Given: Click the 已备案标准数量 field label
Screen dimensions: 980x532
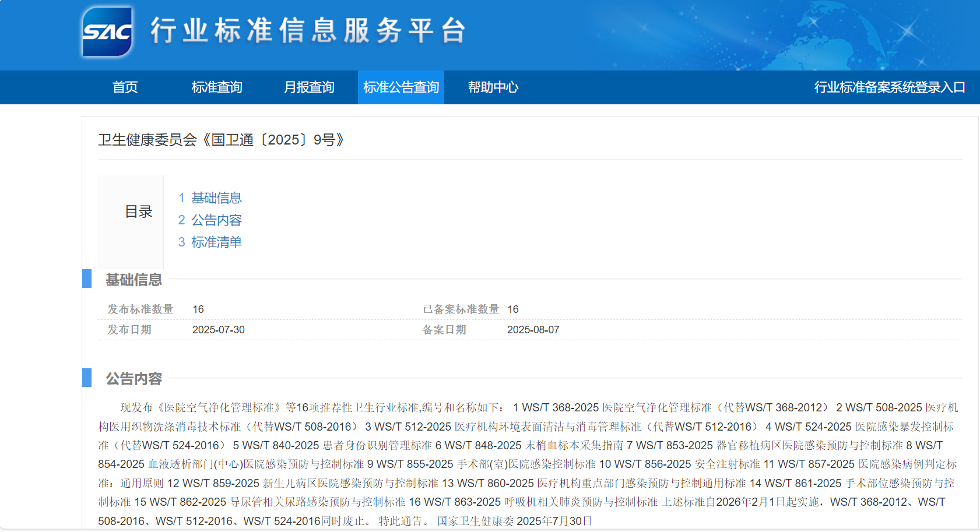Looking at the screenshot, I should 461,309.
